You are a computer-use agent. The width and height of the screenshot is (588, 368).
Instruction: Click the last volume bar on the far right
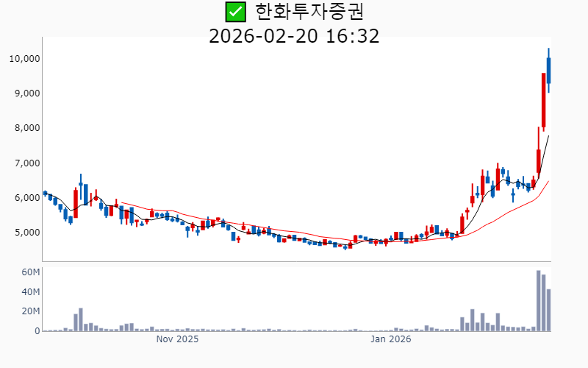(x=549, y=310)
